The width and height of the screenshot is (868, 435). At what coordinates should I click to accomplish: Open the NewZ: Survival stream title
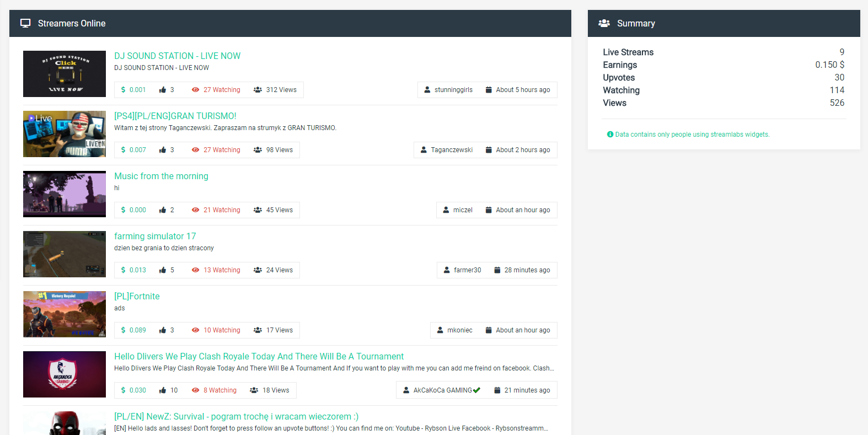(x=236, y=416)
